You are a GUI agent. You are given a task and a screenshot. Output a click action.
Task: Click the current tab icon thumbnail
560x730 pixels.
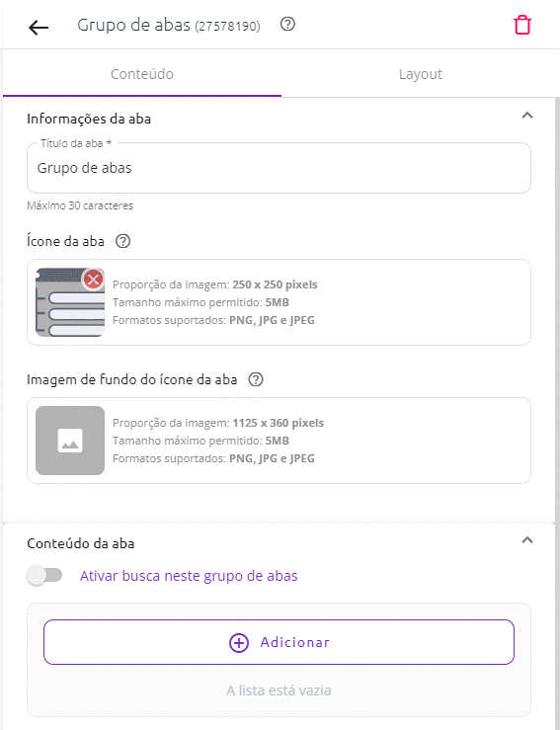[70, 302]
